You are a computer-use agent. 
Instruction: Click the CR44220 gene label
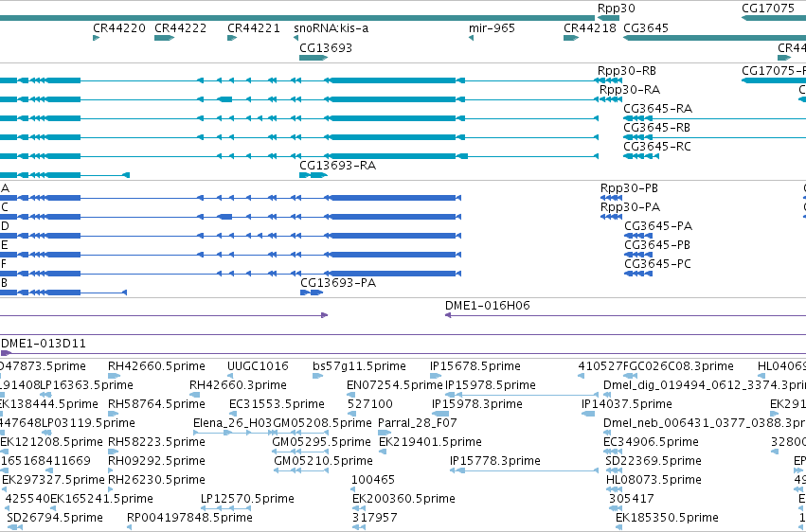[x=119, y=28]
